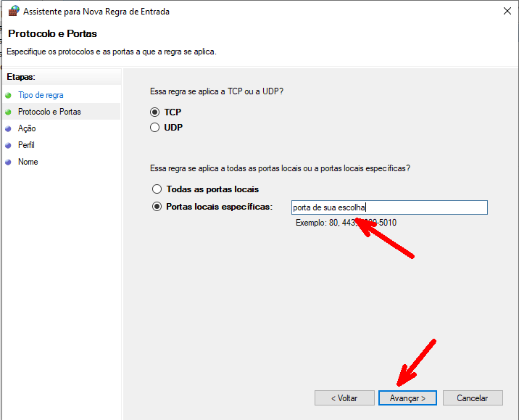
Task: Click the green bullet beside Protocolo e Portas
Action: pos(8,112)
